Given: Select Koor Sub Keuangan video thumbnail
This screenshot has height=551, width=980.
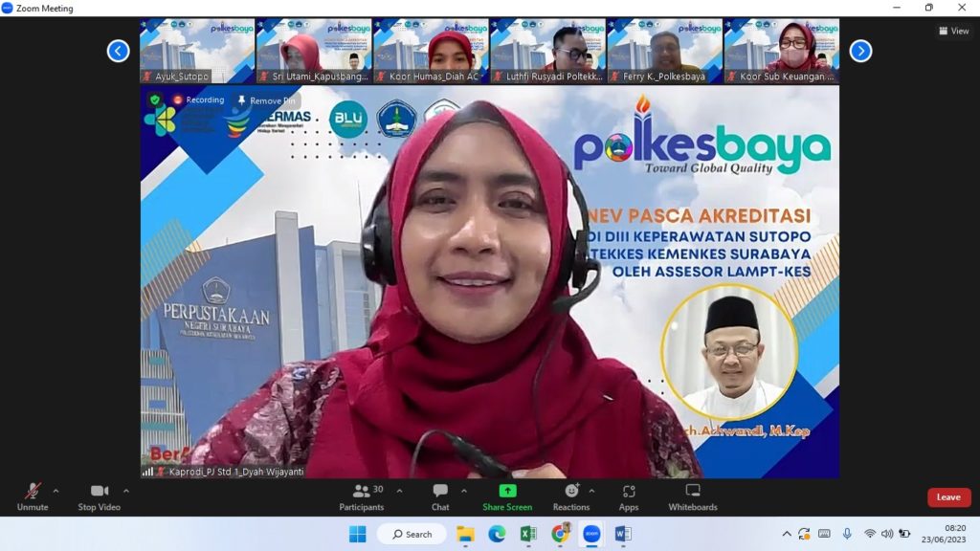Looking at the screenshot, I should coord(782,51).
